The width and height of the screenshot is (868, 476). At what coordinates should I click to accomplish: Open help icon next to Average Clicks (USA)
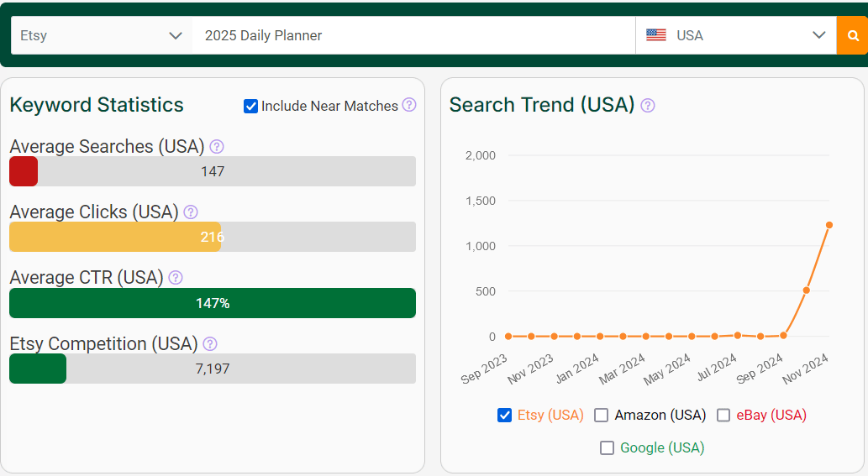coord(191,212)
